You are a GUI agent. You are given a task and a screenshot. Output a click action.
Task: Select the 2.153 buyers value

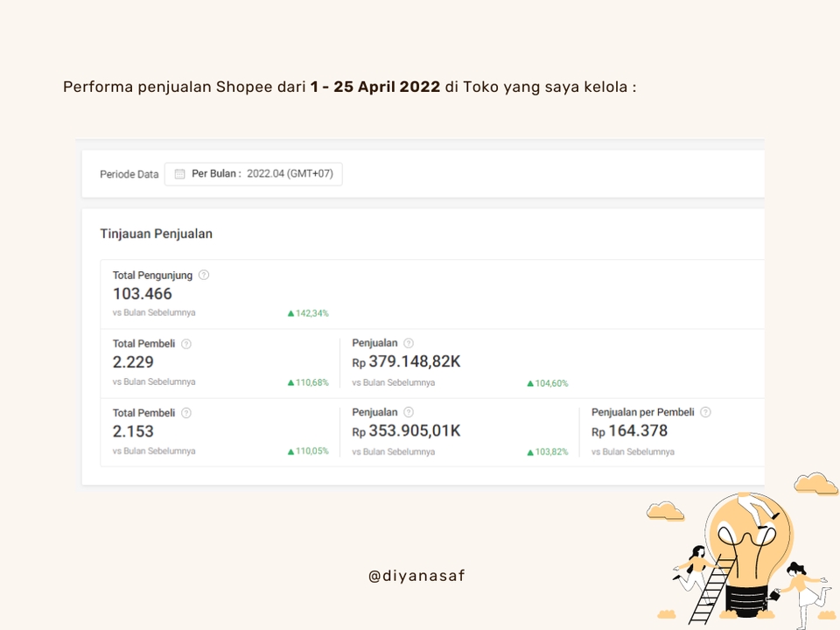pyautogui.click(x=133, y=431)
